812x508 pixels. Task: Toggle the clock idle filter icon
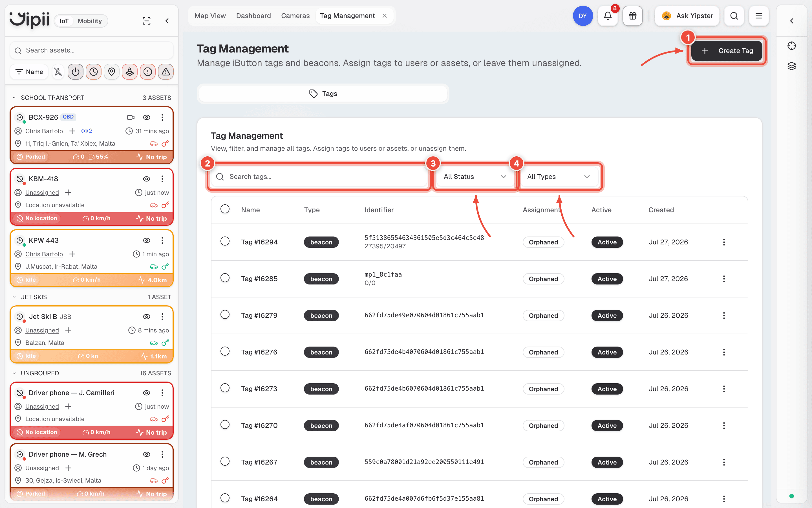[94, 72]
